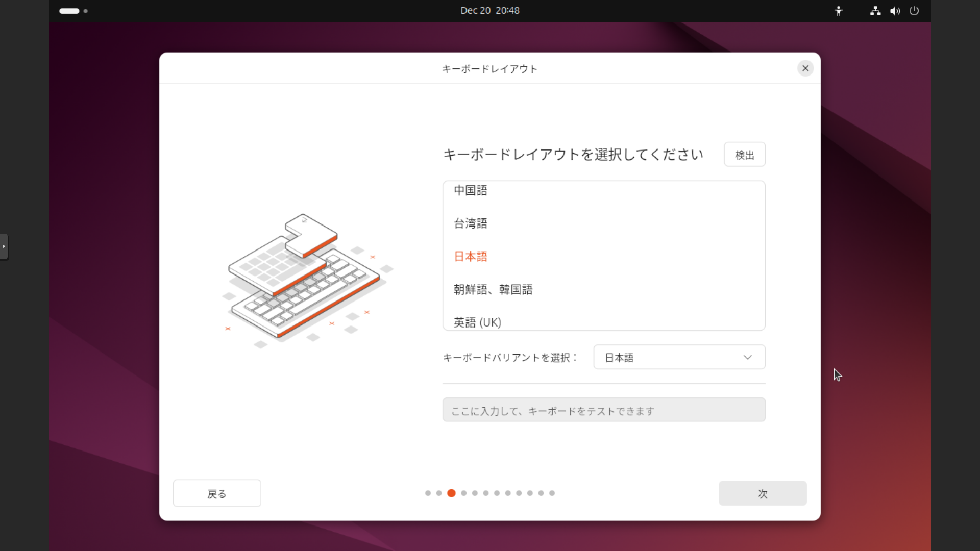Choose 朝鮮語、韓国語 layout entry

(493, 290)
